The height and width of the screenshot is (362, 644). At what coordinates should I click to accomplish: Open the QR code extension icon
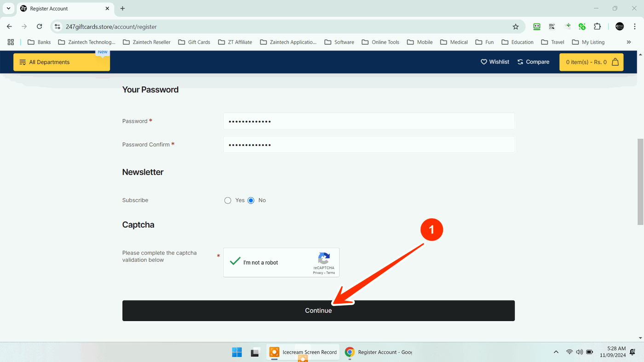click(552, 27)
